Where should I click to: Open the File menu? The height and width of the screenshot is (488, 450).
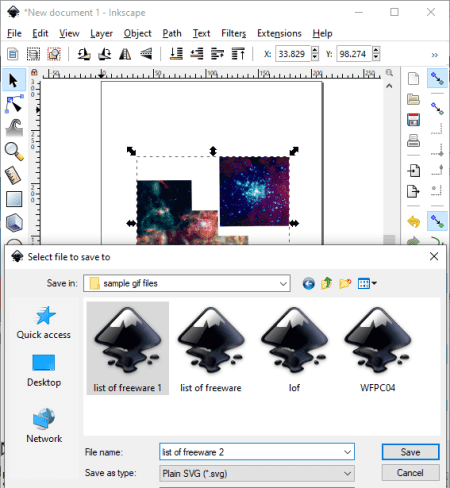click(14, 33)
